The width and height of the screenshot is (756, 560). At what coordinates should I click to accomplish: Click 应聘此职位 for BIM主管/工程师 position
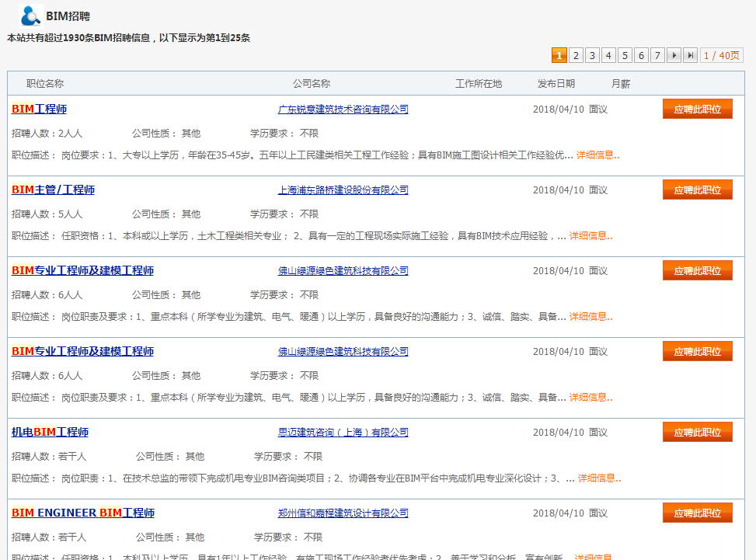coord(696,189)
